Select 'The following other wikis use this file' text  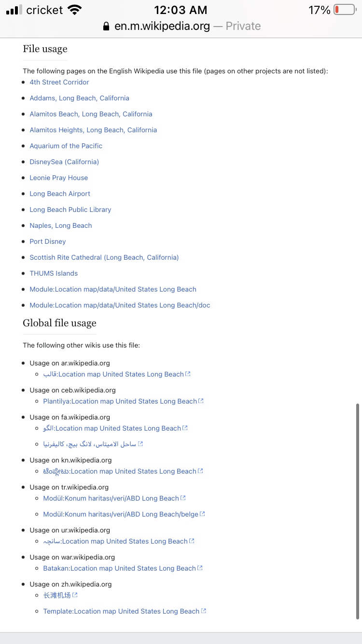pyautogui.click(x=81, y=345)
